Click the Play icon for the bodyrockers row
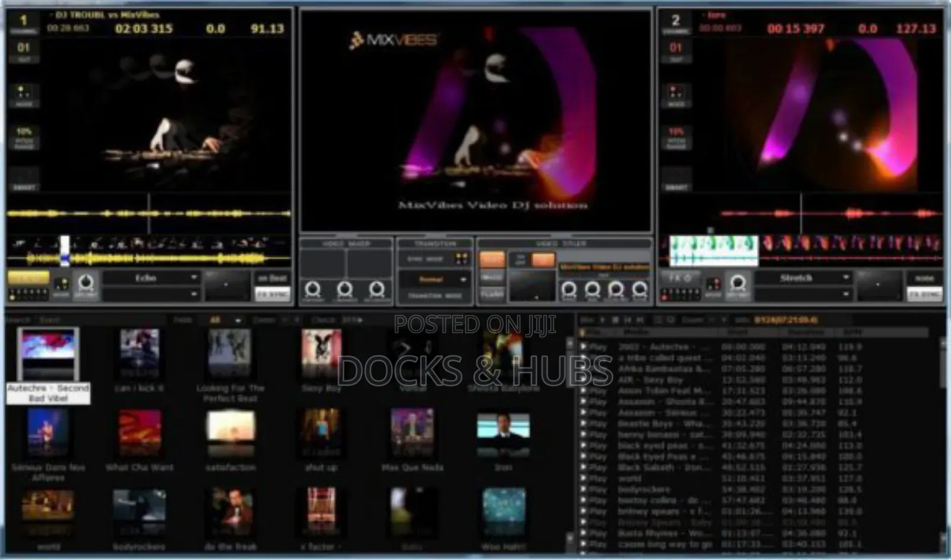Screen dimensions: 951x560 pos(584,489)
